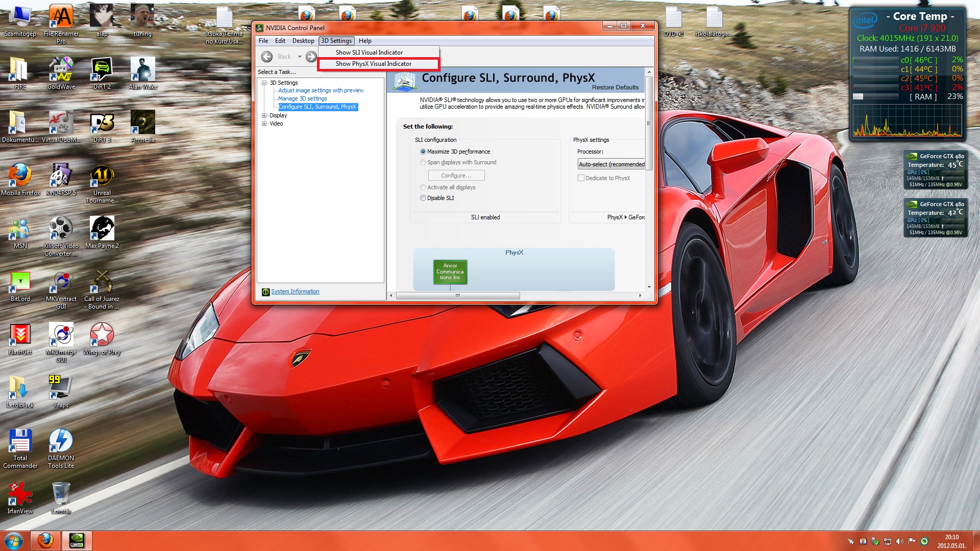
Task: Open the Windows Start orb
Action: tap(14, 541)
